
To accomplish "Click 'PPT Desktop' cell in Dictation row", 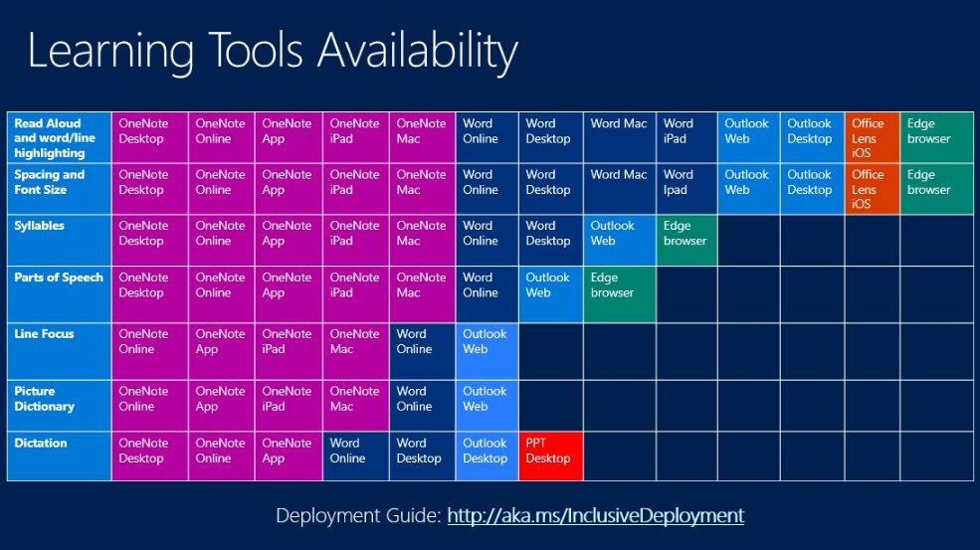I will (550, 457).
